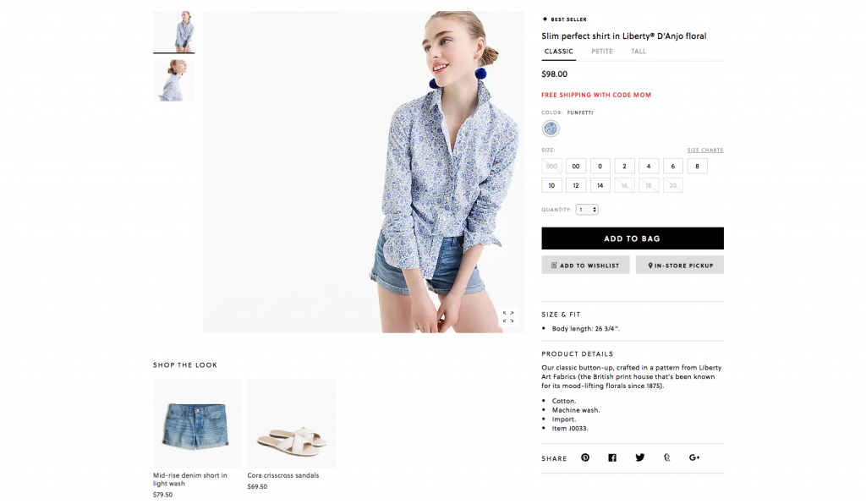
Task: Expand the product image to fullscreen
Action: pos(508,317)
